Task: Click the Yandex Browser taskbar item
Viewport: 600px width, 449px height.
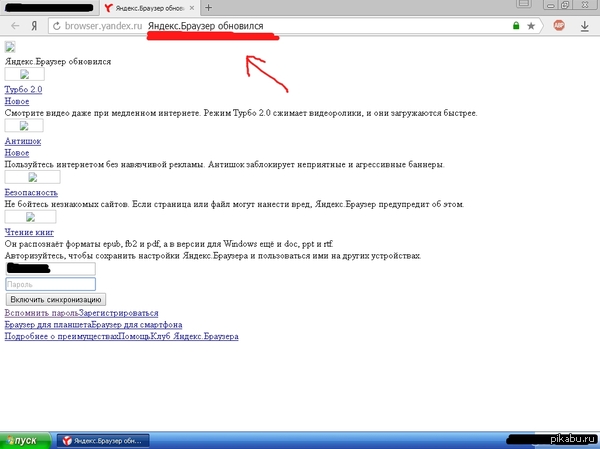Action: pos(103,440)
